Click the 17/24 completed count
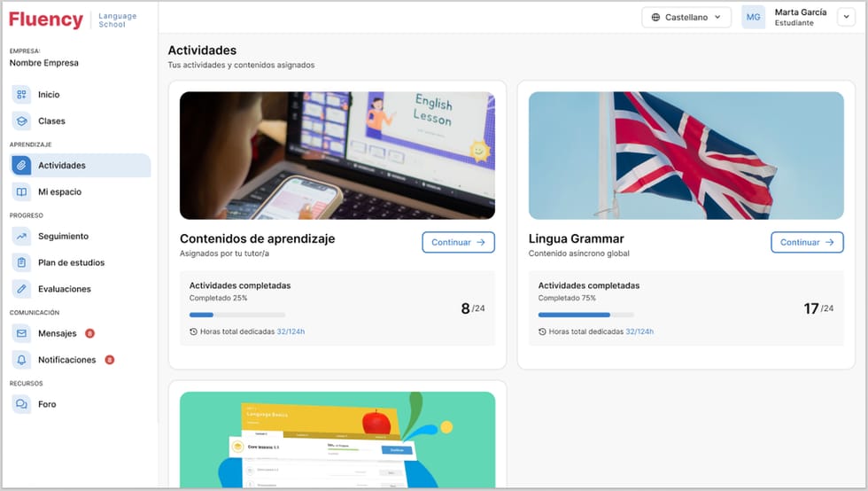Image resolution: width=868 pixels, height=491 pixels. tap(818, 308)
